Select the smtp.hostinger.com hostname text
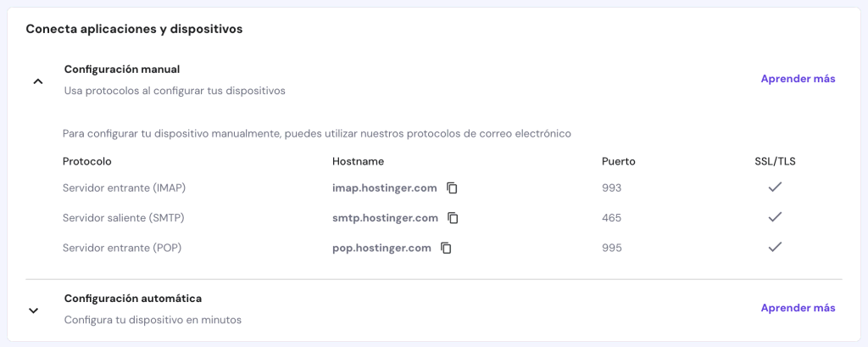868x347 pixels. [x=385, y=218]
